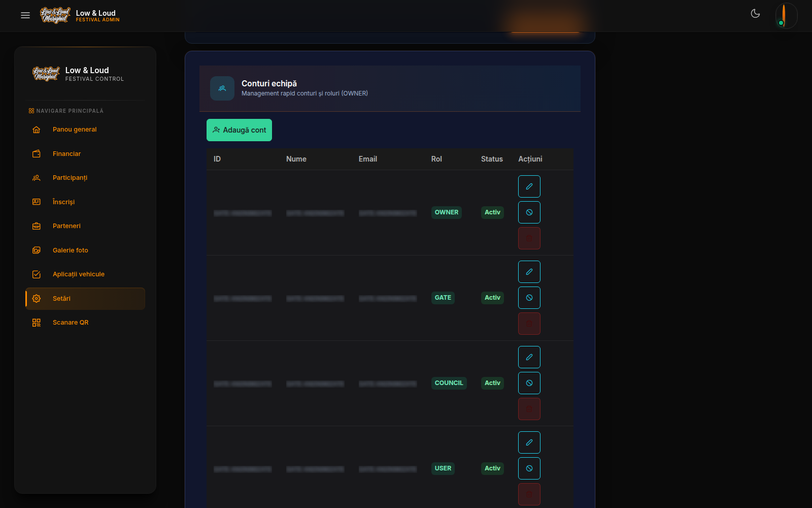
Task: Edit the OWNER account with the pencil icon
Action: [529, 186]
